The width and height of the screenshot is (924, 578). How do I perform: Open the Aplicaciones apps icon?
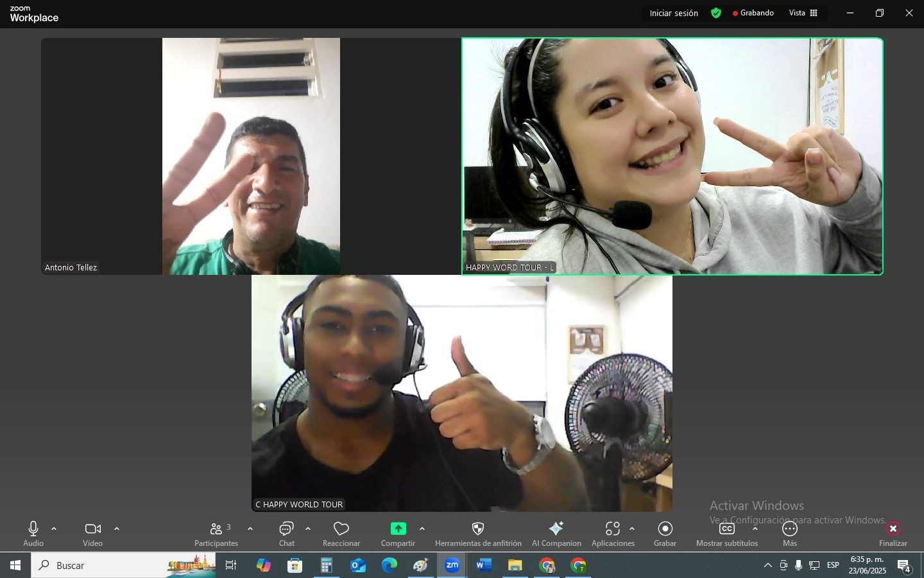tap(612, 529)
